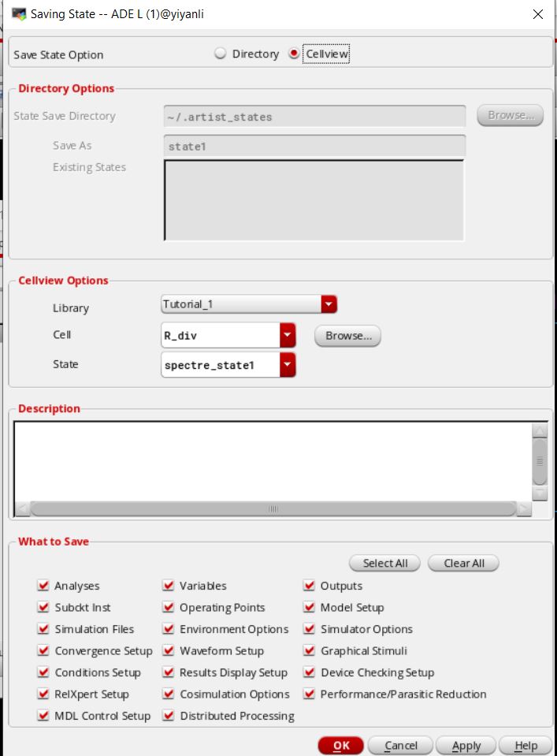Toggle the Graphical Stimuli checkbox
The height and width of the screenshot is (756, 557).
[309, 650]
